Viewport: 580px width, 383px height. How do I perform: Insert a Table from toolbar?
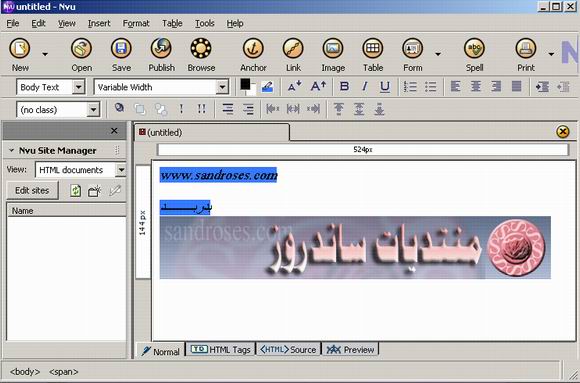(372, 48)
